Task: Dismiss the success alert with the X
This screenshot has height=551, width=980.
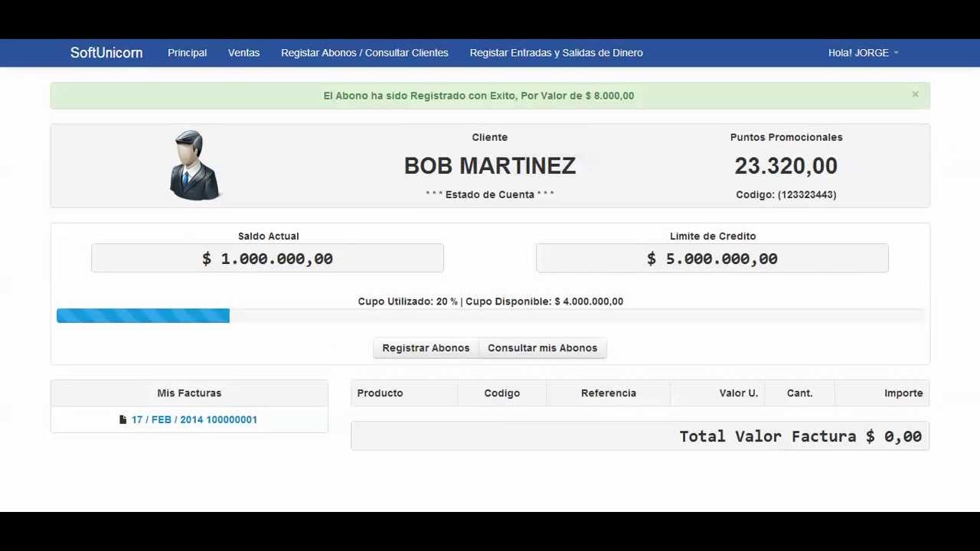Action: (915, 94)
